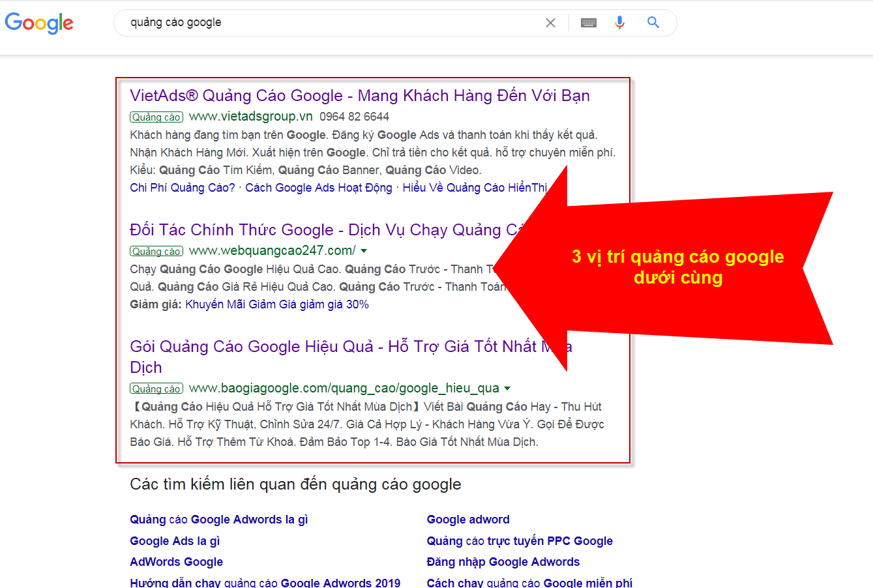Image resolution: width=873 pixels, height=588 pixels.
Task: Open the 'Đăng nhập Google Adwords' related search
Action: [x=503, y=562]
